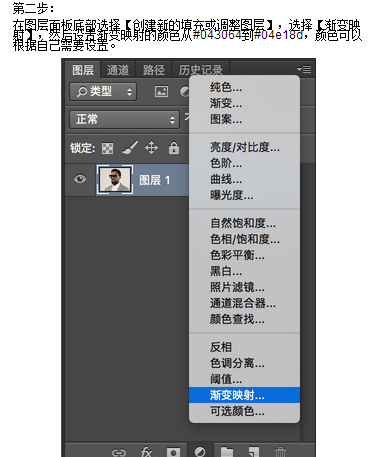Select 色调分离... menu item
Viewport: 374px width, 457px height.
click(244, 363)
